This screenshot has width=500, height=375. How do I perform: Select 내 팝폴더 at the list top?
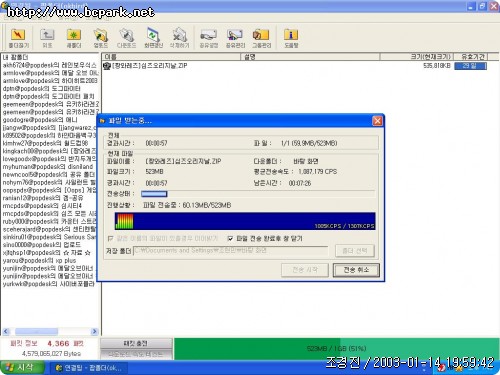click(16, 57)
